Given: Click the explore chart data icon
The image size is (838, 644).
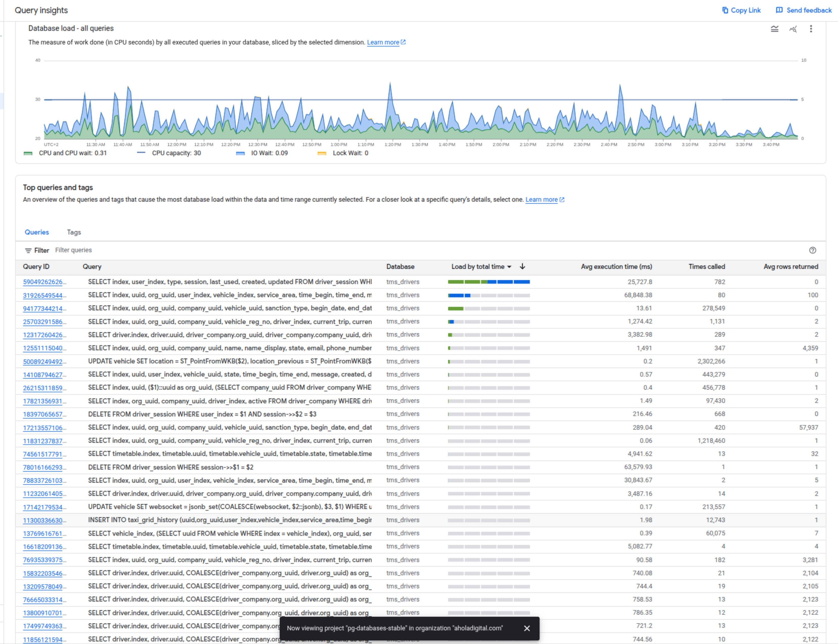Looking at the screenshot, I should click(x=793, y=29).
